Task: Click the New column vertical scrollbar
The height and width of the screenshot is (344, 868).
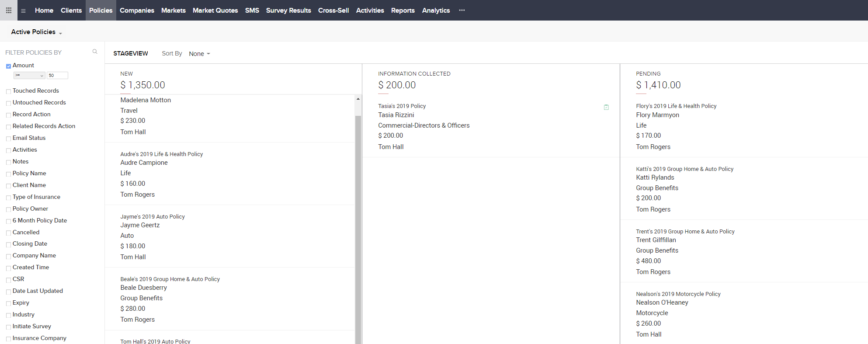Action: coord(358,227)
